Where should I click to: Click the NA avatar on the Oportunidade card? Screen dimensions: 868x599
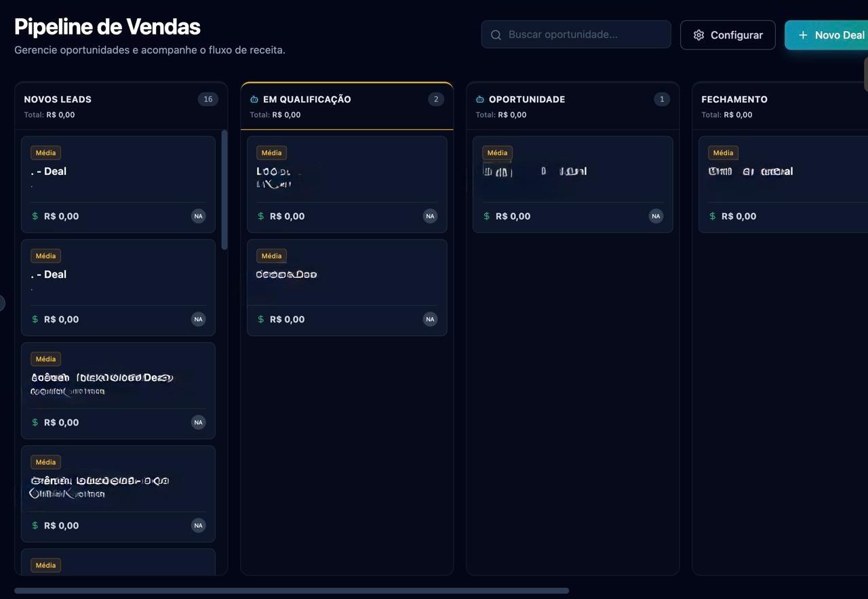click(656, 217)
